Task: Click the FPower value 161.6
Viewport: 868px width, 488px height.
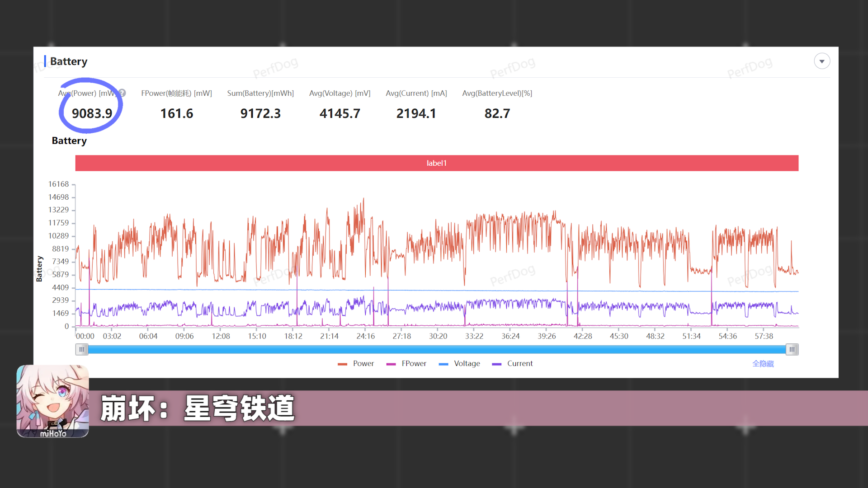Action: [177, 113]
